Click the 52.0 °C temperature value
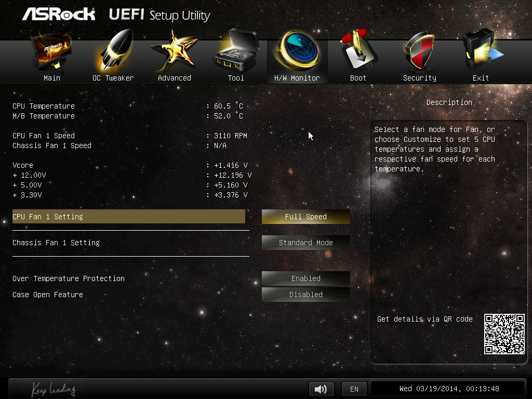 point(229,116)
